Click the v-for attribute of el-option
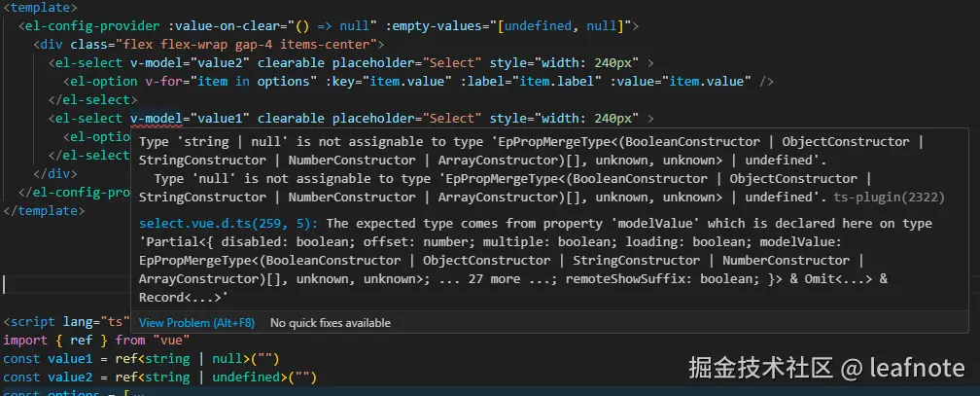 click(163, 82)
